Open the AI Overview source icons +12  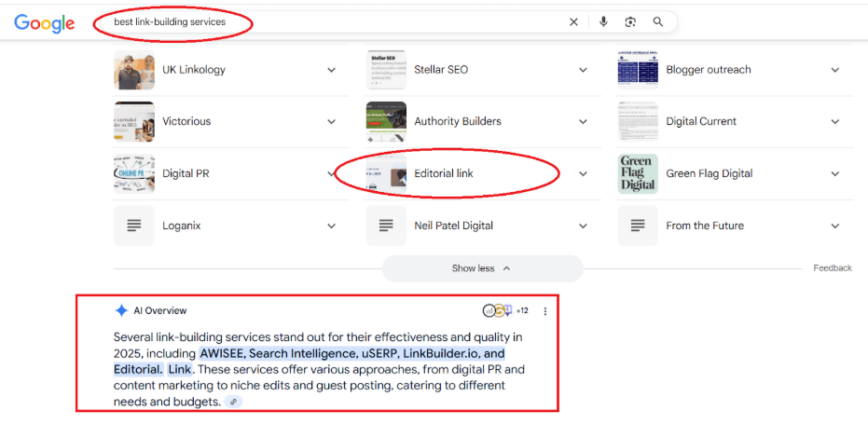(x=505, y=310)
